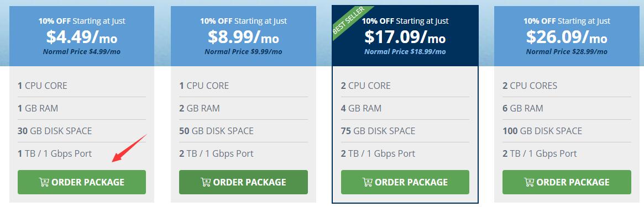644x207 pixels.
Task: Click the Normal Price $18.99/mo text
Action: coord(405,52)
